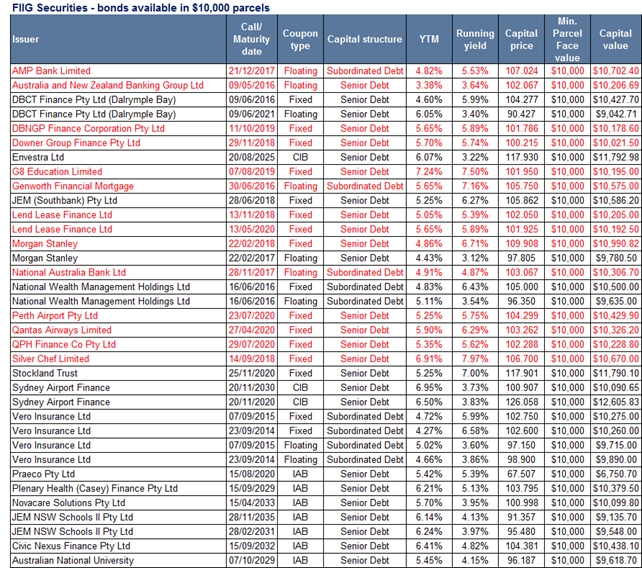
Task: Select Morgan Stanley's $9,780.50 capital value
Action: (616, 258)
